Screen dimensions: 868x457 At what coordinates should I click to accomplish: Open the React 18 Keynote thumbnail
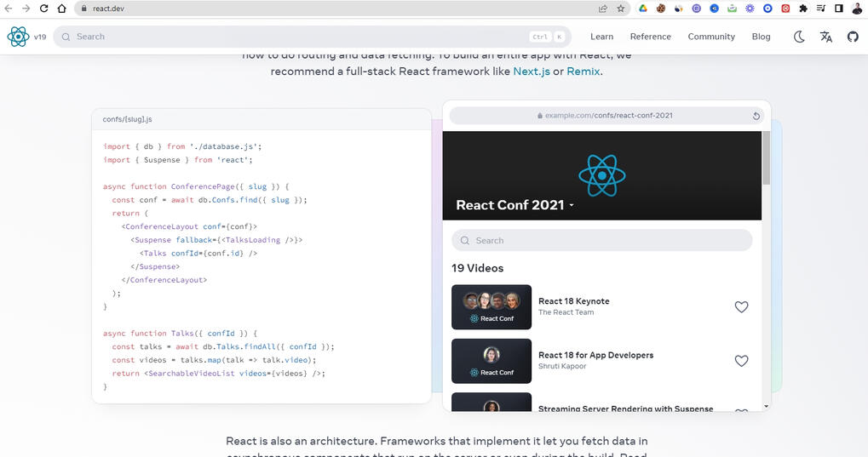click(491, 307)
